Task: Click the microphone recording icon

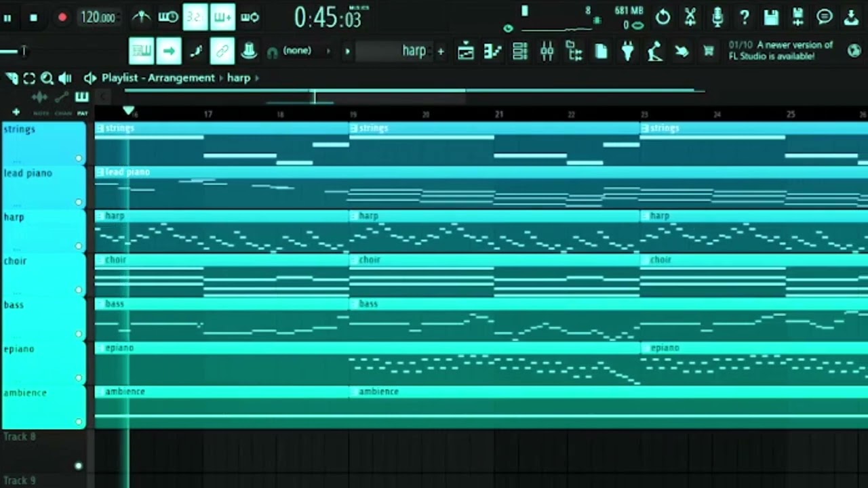Action: coord(717,17)
